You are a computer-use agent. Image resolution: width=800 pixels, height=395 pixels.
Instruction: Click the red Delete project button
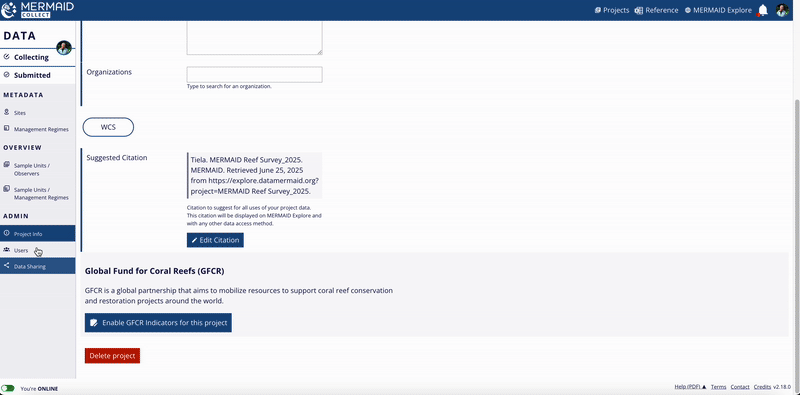(x=112, y=356)
